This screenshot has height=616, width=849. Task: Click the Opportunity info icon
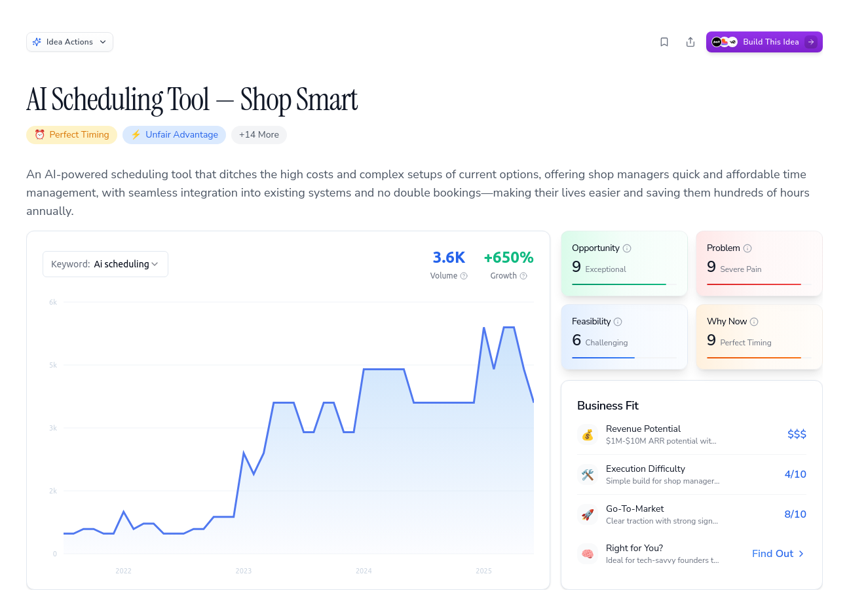(627, 248)
